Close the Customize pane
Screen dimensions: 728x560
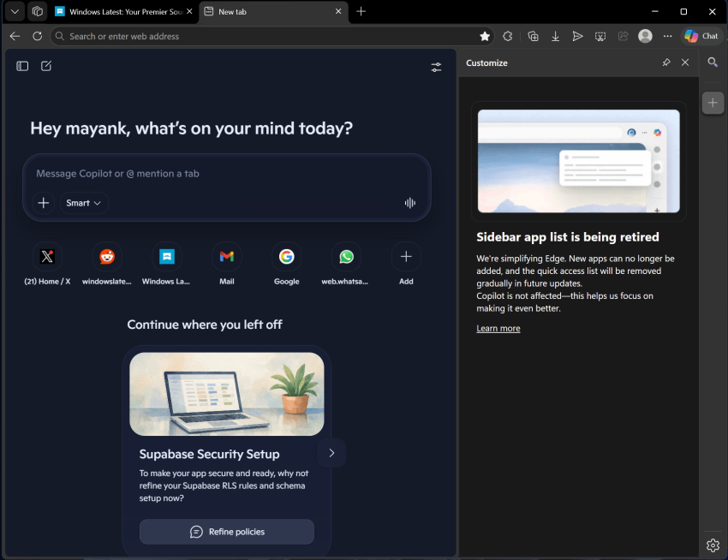pyautogui.click(x=685, y=63)
